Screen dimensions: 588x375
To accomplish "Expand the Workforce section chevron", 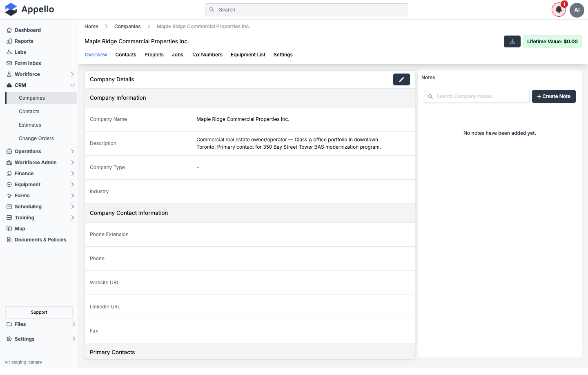I will pos(72,74).
